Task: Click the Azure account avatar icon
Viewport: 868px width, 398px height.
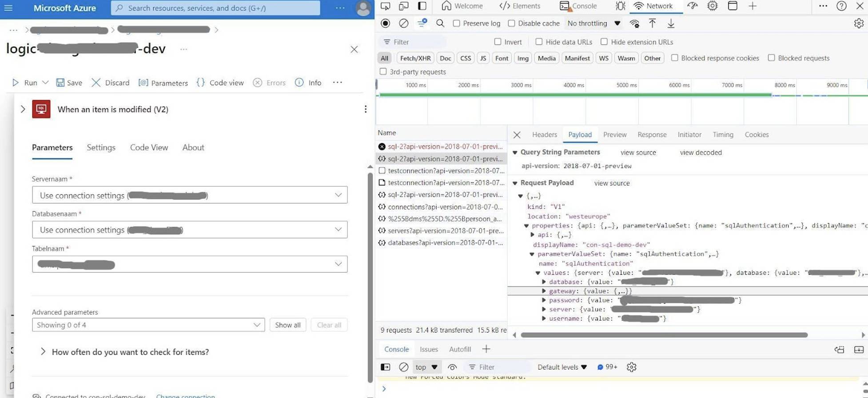Action: pos(363,8)
